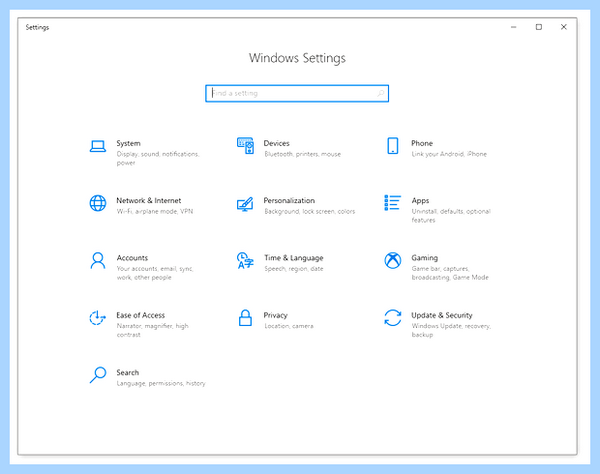Click the magnifier icon in search box
Image resolution: width=600 pixels, height=474 pixels.
pyautogui.click(x=380, y=93)
